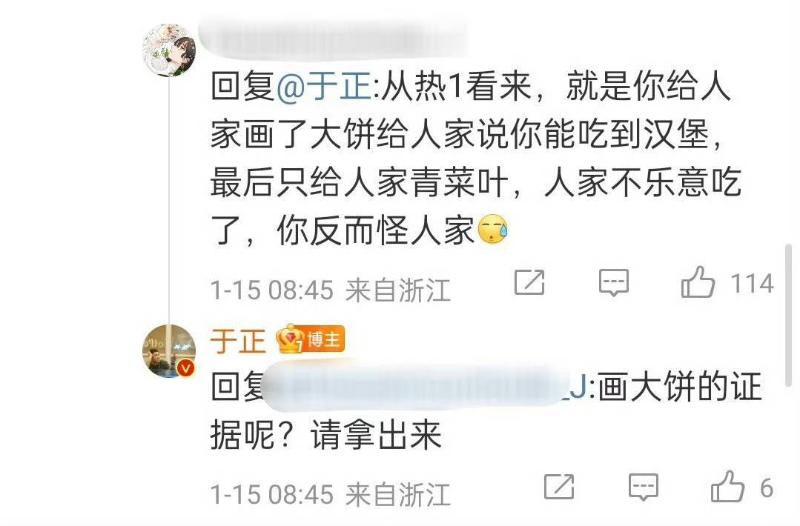This screenshot has width=800, height=526.
Task: Tap the crown 博主 badge
Action: 310,339
